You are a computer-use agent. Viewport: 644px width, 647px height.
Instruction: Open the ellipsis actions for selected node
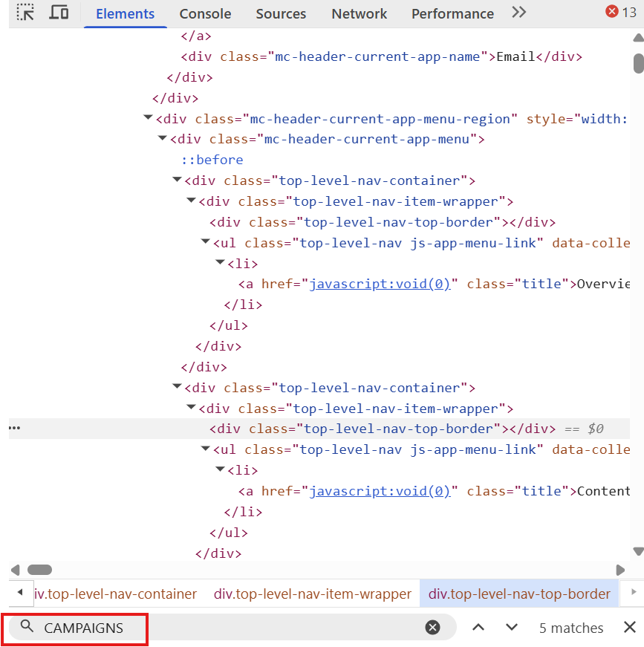[x=14, y=428]
